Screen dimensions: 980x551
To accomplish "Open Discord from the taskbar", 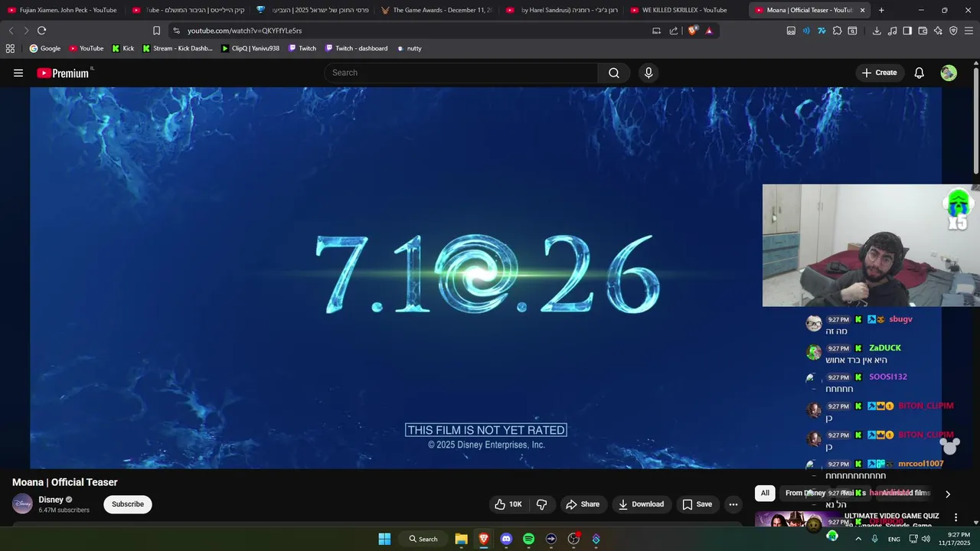I will pyautogui.click(x=506, y=539).
